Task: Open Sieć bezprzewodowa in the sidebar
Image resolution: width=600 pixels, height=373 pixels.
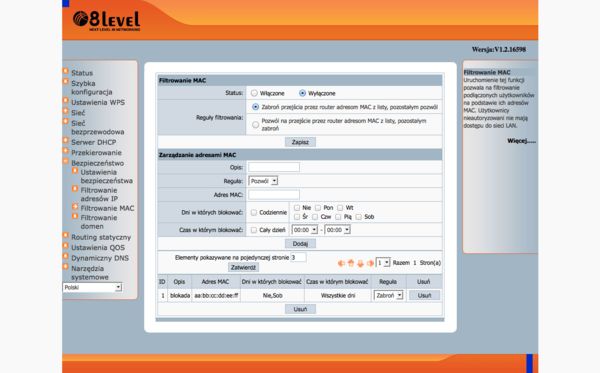Action: [98, 127]
